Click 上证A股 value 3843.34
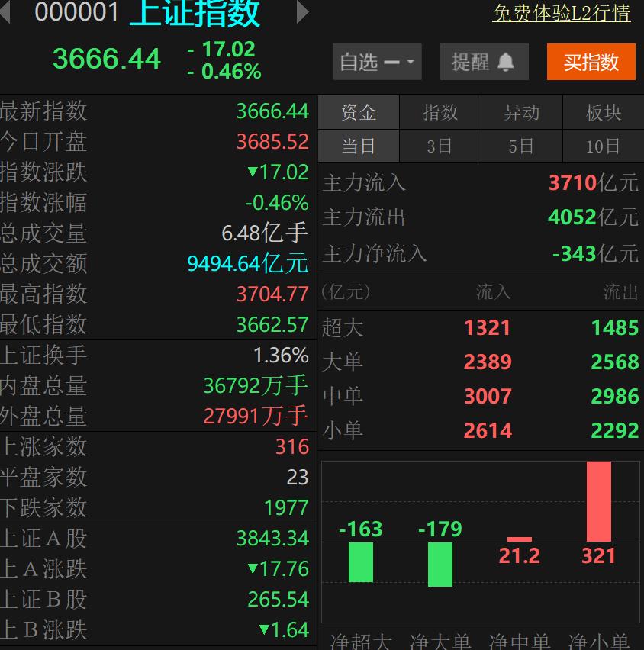 [x=272, y=539]
